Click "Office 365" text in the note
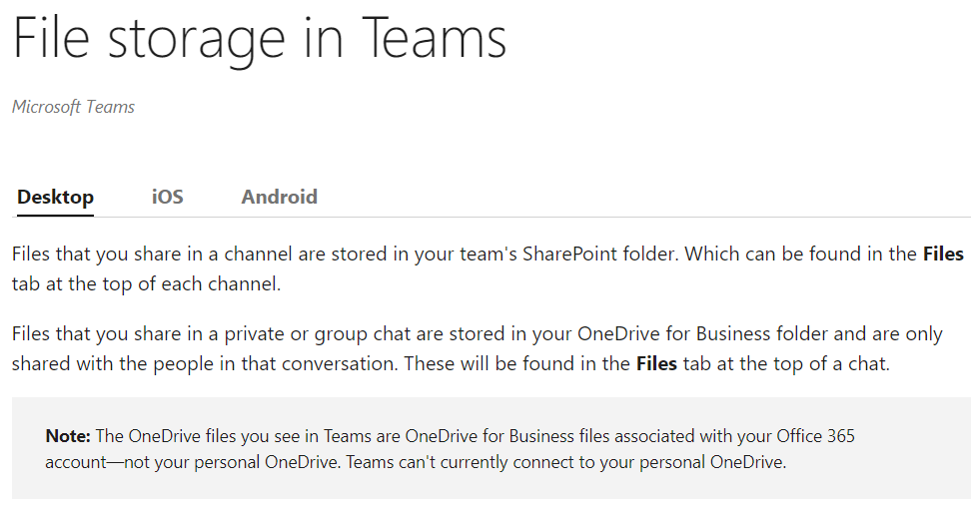The width and height of the screenshot is (980, 507). [x=815, y=436]
